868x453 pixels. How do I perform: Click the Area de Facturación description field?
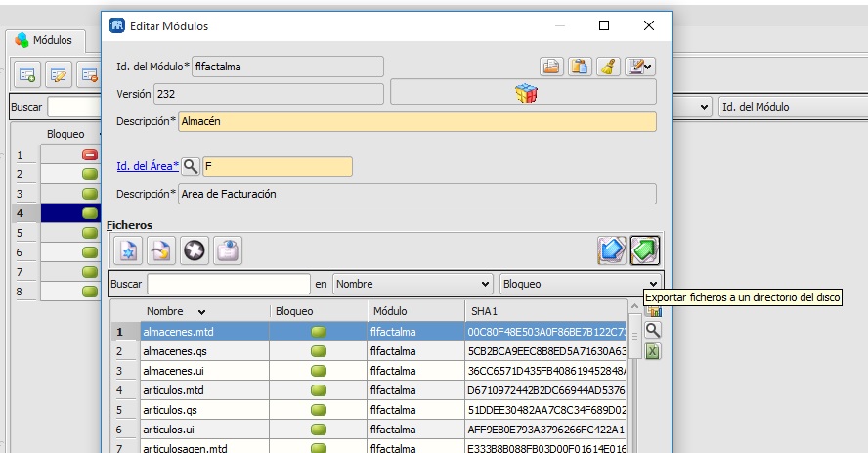pyautogui.click(x=417, y=194)
